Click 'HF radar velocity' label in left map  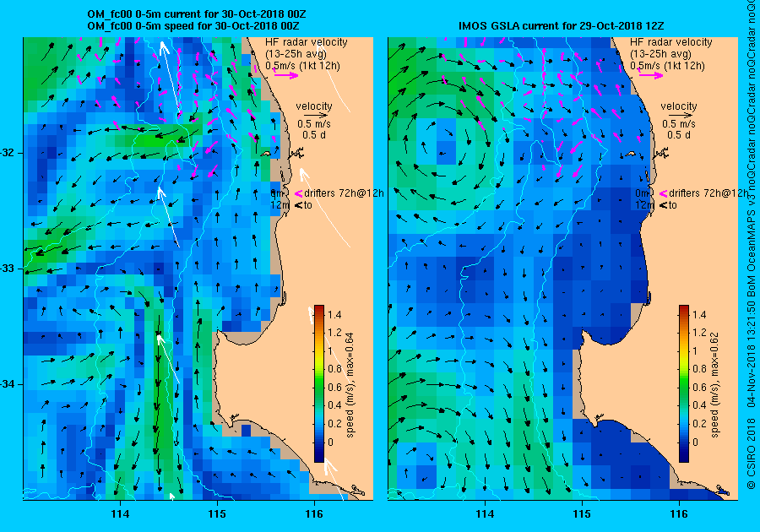click(x=307, y=42)
